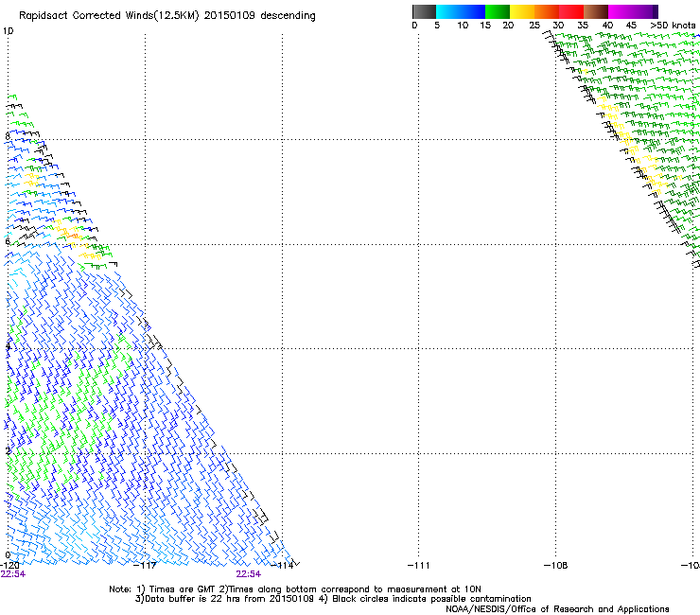
Task: Click the "15" label under the color bar
Action: (x=485, y=26)
